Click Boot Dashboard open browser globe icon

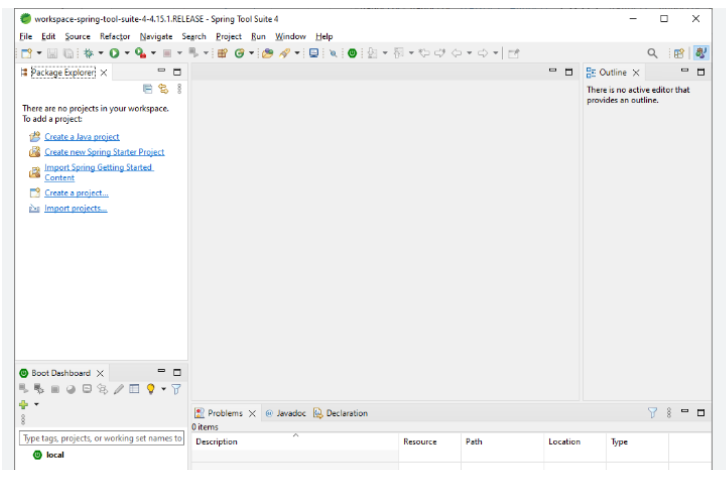(70, 389)
